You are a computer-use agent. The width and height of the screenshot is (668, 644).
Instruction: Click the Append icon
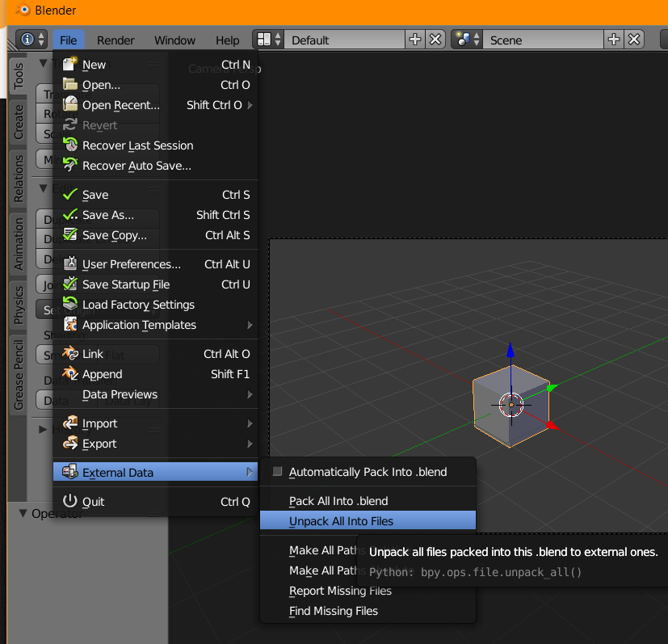coord(69,374)
